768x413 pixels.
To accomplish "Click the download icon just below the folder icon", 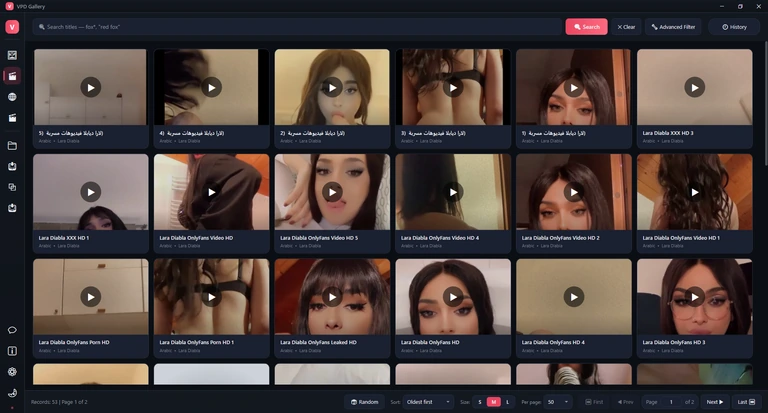I will point(12,167).
